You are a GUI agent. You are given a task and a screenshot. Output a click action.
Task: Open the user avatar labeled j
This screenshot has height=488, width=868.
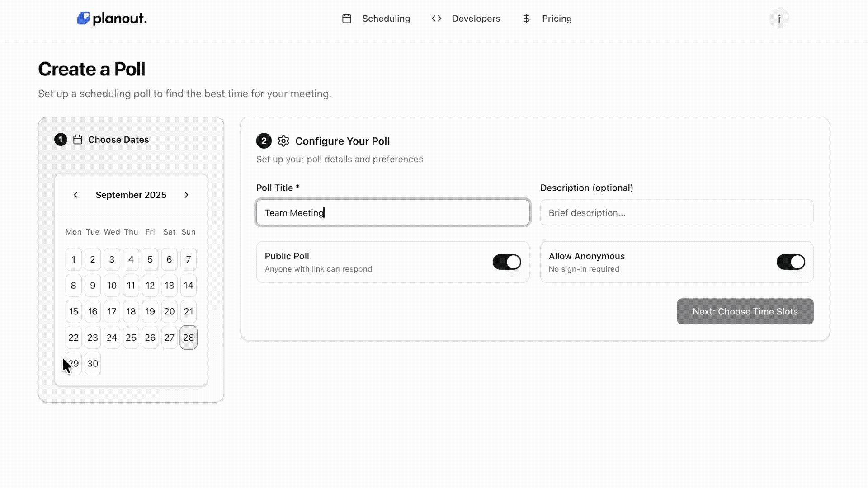[779, 19]
